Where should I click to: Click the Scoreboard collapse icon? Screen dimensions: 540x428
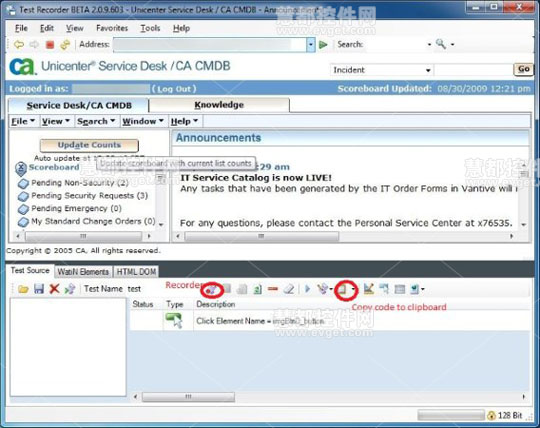[x=21, y=168]
